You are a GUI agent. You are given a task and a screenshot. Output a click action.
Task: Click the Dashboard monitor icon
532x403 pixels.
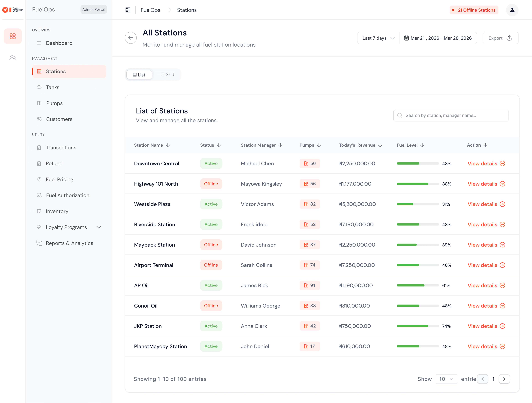[x=39, y=43]
